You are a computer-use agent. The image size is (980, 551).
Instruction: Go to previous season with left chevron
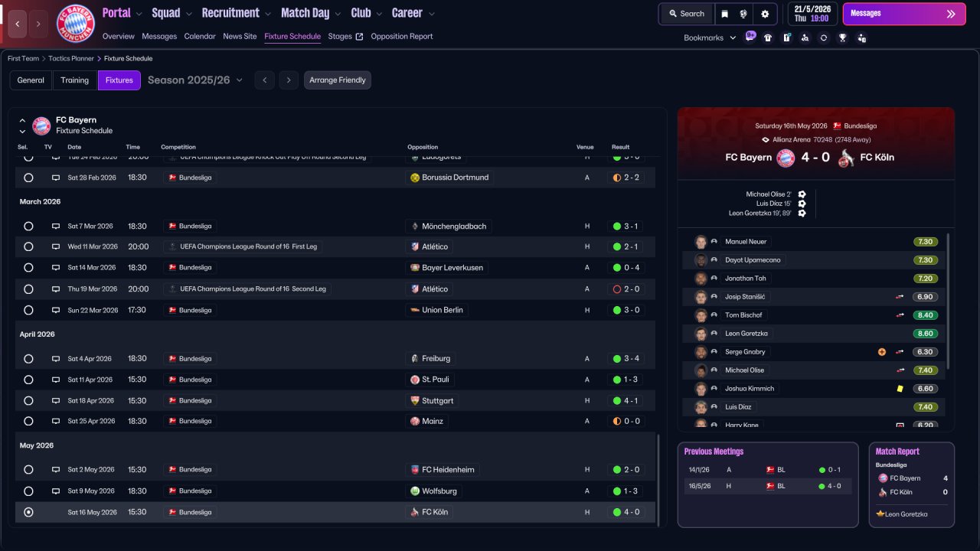264,80
